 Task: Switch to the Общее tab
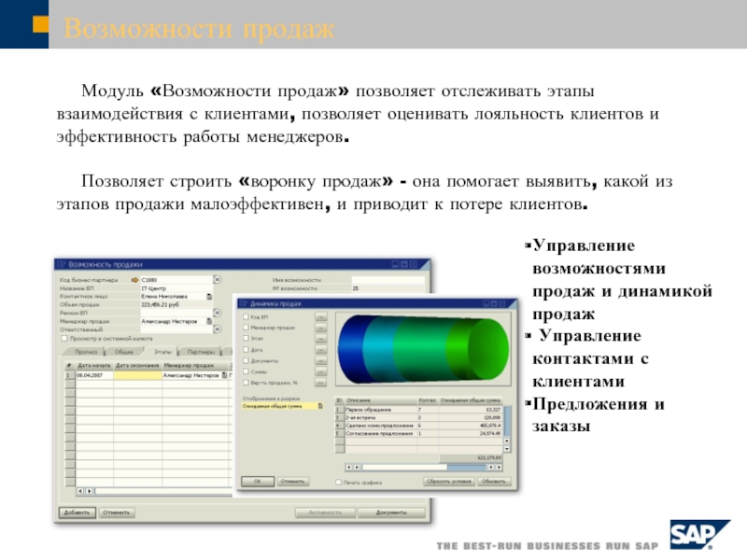(x=124, y=352)
